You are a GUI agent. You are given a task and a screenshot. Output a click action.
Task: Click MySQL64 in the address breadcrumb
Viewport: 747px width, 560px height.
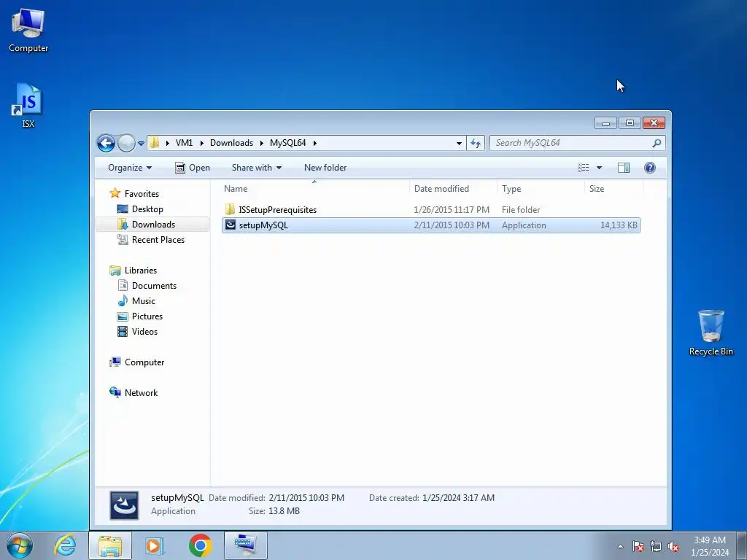point(287,143)
